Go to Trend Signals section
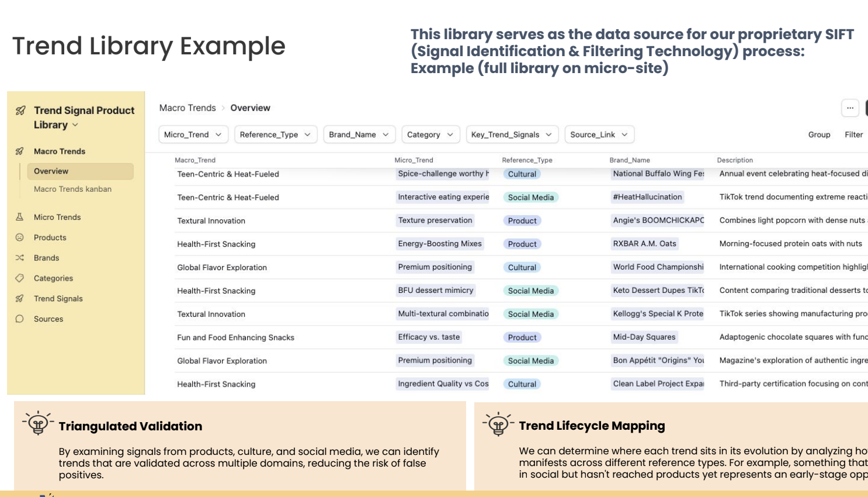 coord(58,299)
